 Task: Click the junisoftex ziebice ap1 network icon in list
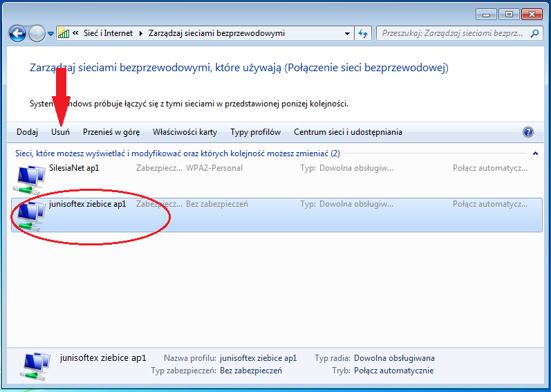click(x=30, y=214)
